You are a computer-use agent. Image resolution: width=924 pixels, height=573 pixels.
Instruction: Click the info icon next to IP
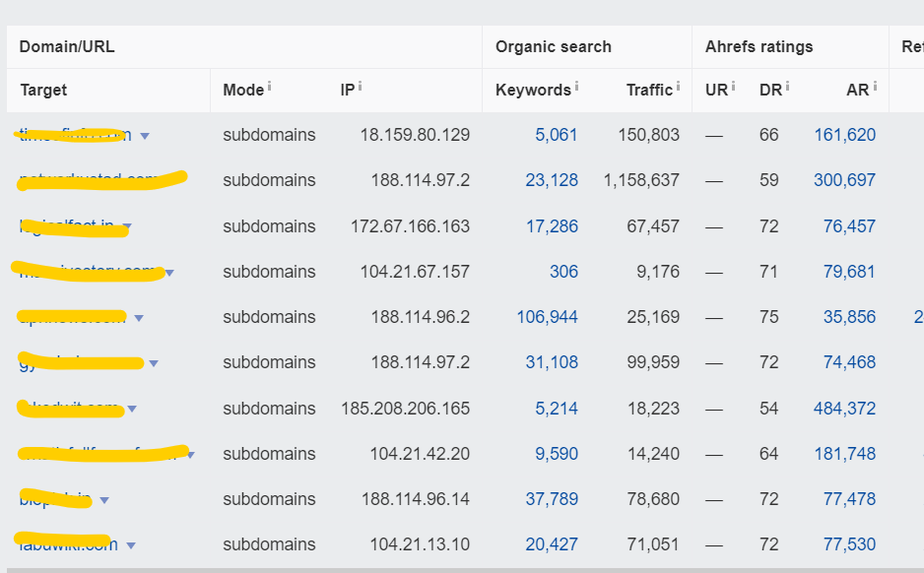(x=361, y=86)
